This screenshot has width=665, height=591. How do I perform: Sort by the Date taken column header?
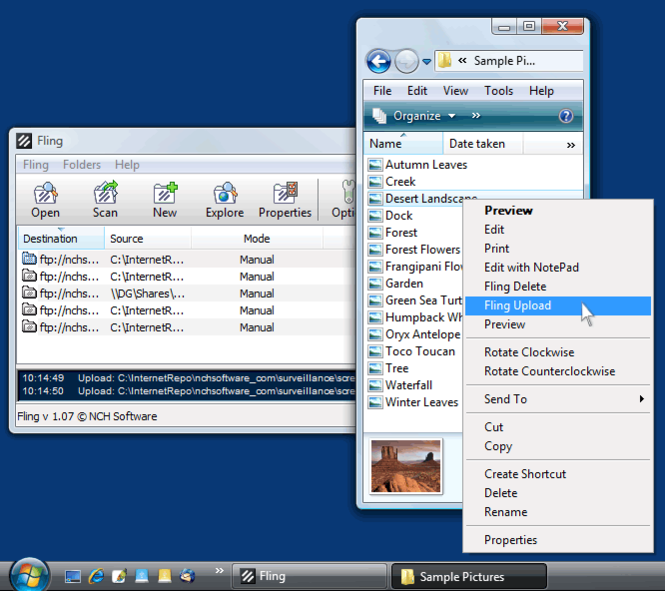point(483,144)
